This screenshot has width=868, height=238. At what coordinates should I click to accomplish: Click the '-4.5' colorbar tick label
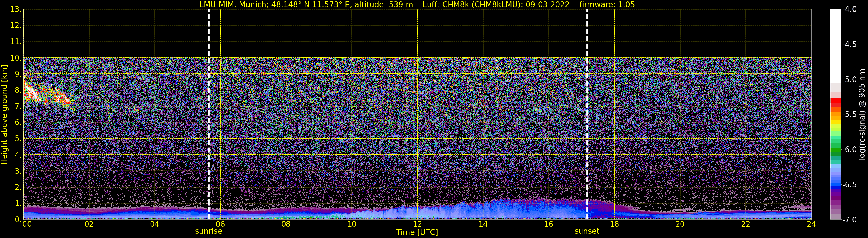click(x=850, y=44)
